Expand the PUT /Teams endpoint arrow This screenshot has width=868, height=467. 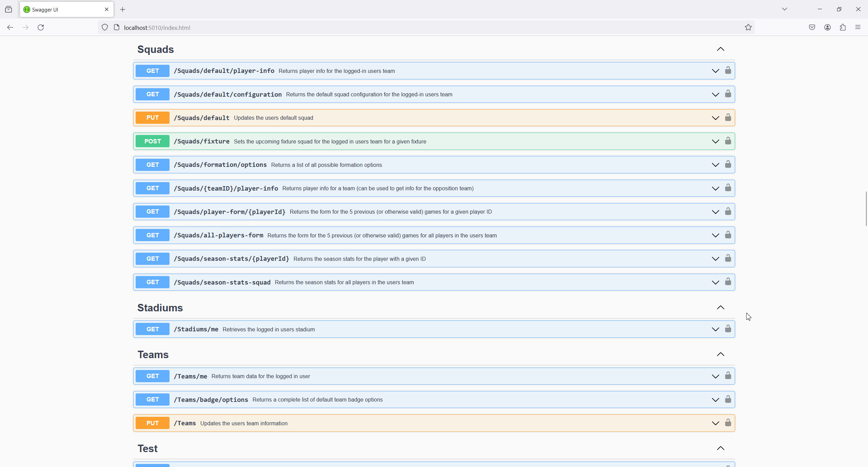click(x=715, y=423)
